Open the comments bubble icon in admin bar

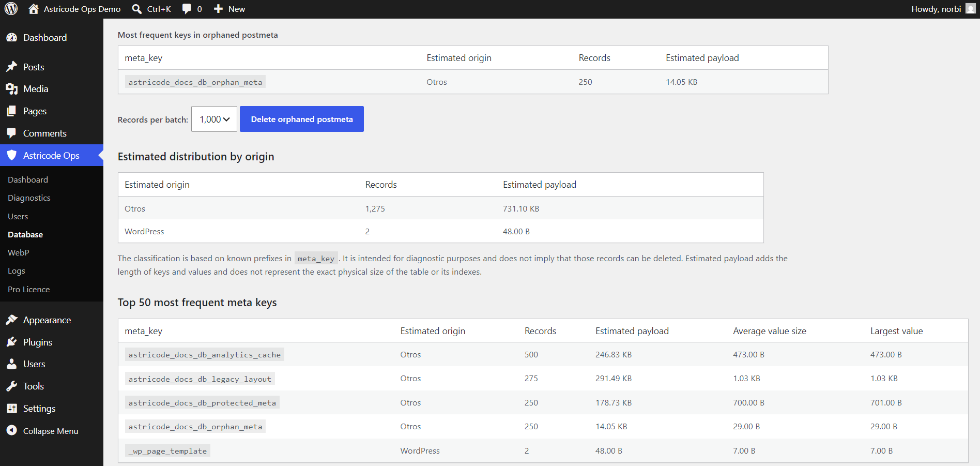187,9
